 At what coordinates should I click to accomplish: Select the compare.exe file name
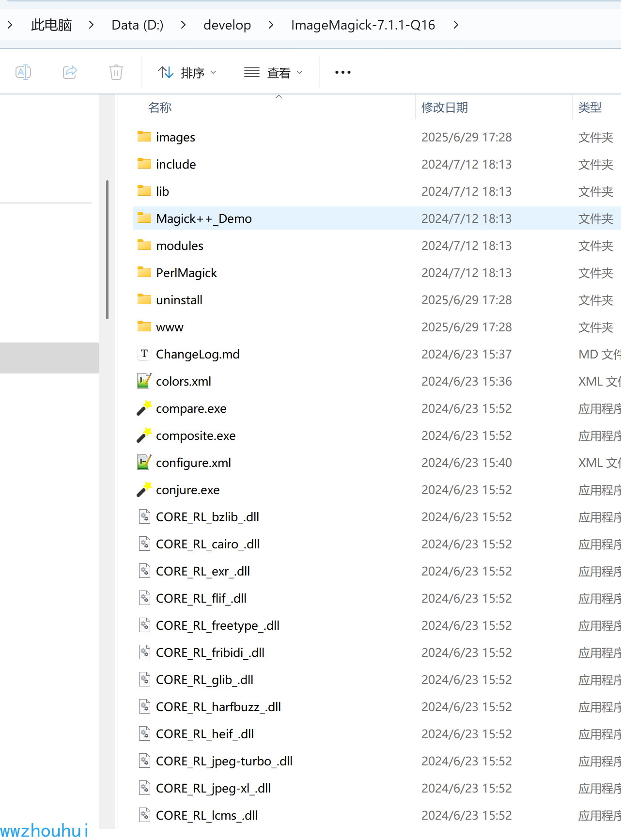point(191,408)
